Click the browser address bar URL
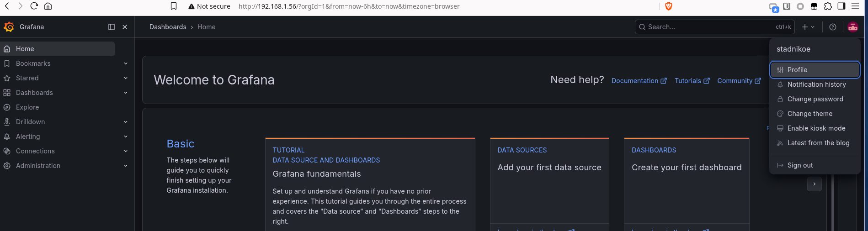Image resolution: width=868 pixels, height=231 pixels. 349,6
